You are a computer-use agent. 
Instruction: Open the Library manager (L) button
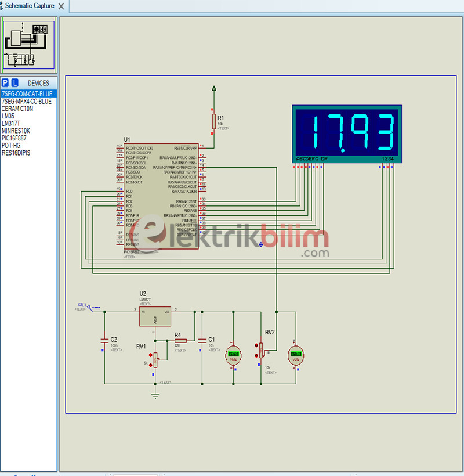click(x=14, y=82)
